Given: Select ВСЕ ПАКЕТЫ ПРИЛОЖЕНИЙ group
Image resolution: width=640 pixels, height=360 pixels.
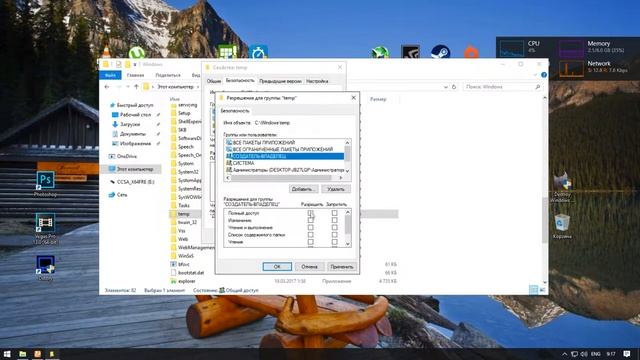Looking at the screenshot, I should point(264,142).
